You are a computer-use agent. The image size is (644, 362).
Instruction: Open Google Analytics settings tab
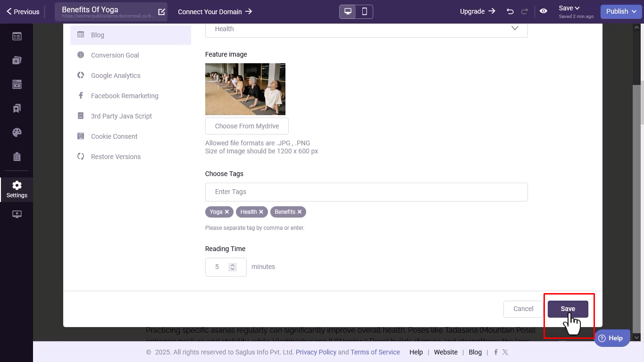pyautogui.click(x=116, y=76)
